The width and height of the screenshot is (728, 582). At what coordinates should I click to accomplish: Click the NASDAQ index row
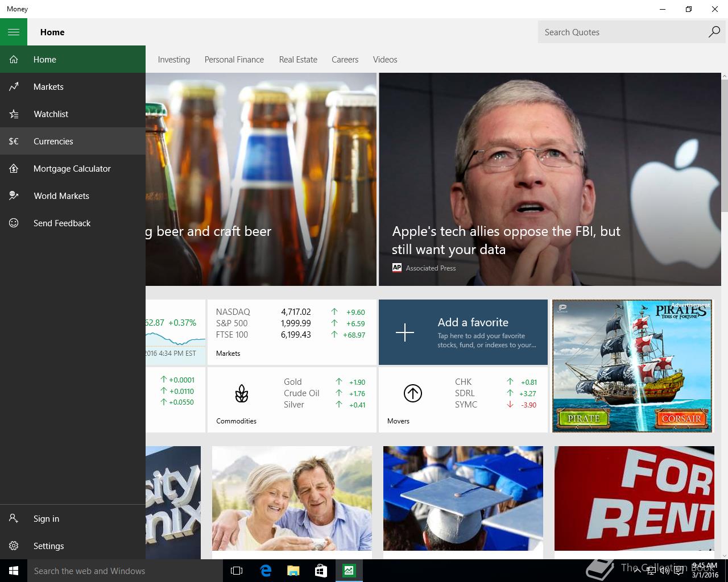click(x=291, y=311)
